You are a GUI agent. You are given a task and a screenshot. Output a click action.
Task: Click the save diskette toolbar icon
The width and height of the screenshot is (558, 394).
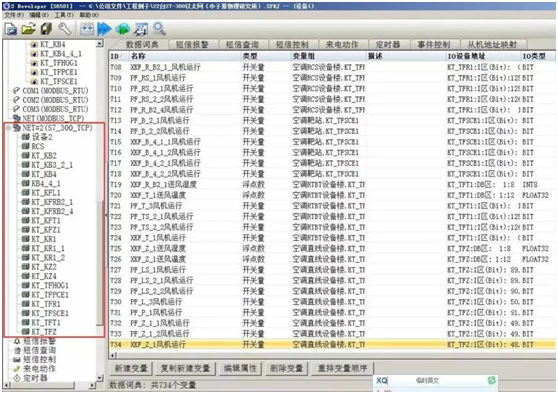click(46, 29)
